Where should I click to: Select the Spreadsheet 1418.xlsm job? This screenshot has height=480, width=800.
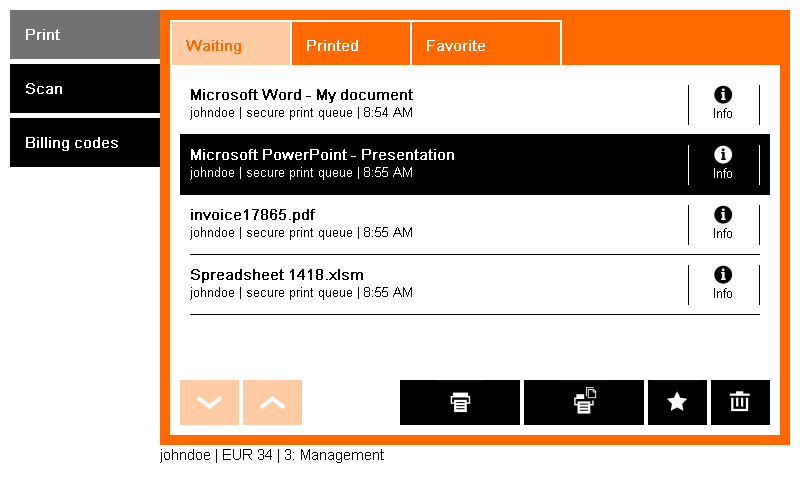400,284
